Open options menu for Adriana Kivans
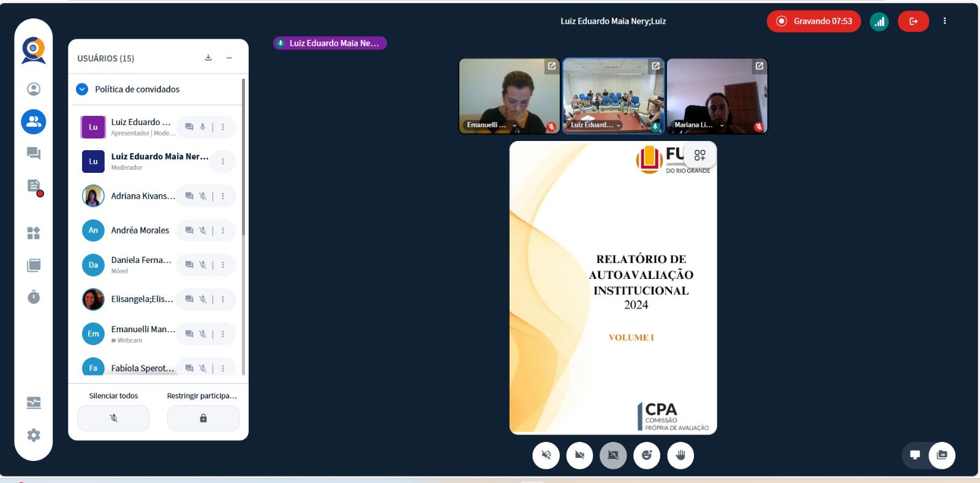The width and height of the screenshot is (980, 483). (223, 196)
